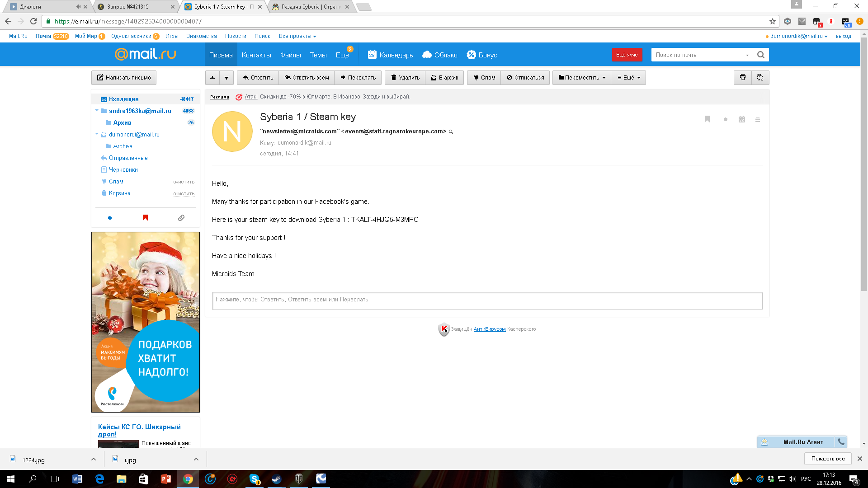Click the Kaspersky shield icon
868x488 pixels.
click(x=443, y=329)
